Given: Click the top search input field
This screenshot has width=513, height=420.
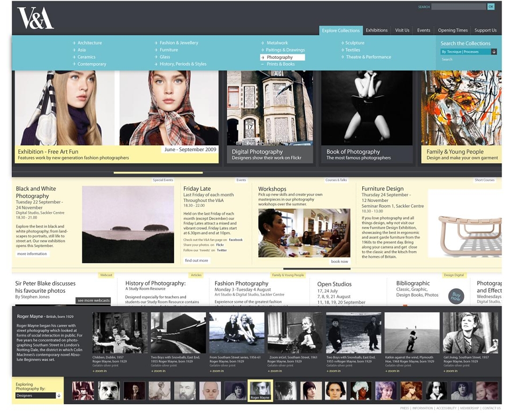Looking at the screenshot, I should pyautogui.click(x=458, y=6).
